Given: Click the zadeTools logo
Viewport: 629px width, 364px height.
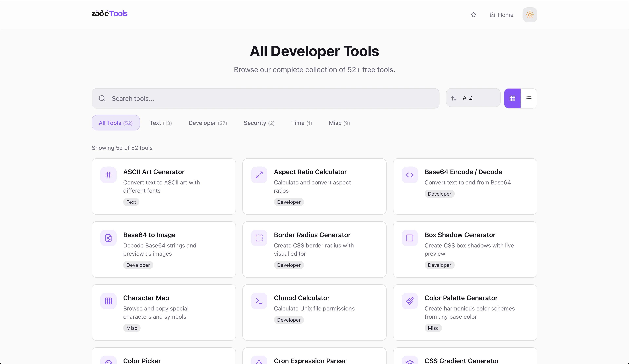Looking at the screenshot, I should tap(109, 13).
